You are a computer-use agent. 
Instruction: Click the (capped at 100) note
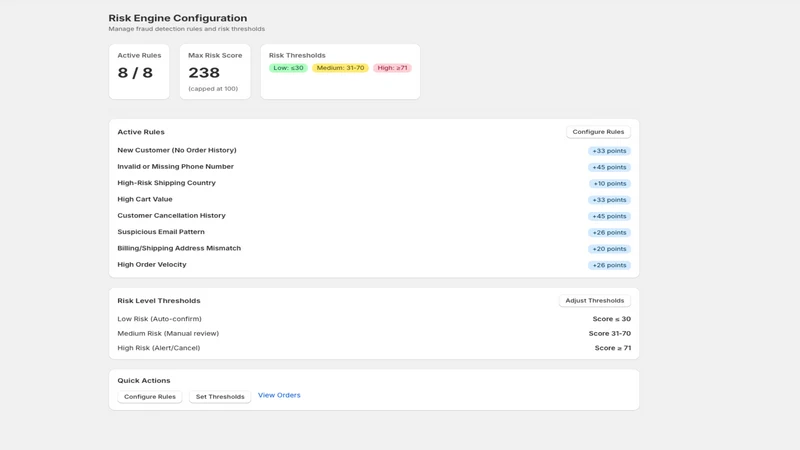click(213, 89)
